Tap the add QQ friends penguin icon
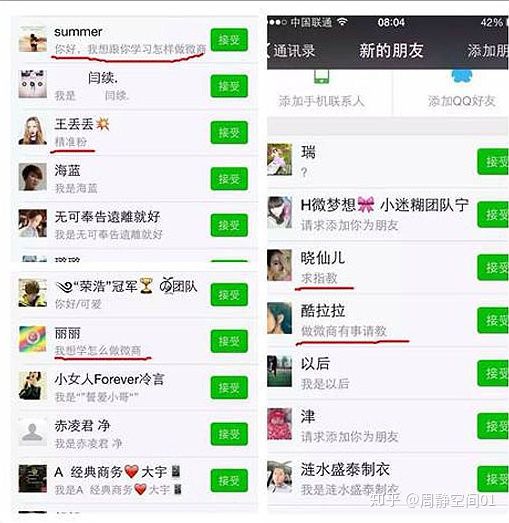 click(x=462, y=76)
